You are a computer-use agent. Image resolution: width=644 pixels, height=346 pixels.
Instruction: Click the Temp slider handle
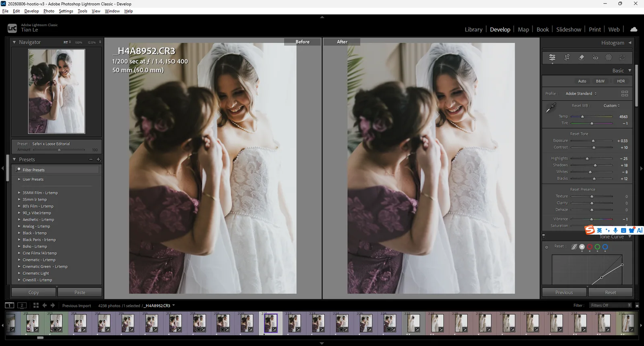coord(582,117)
